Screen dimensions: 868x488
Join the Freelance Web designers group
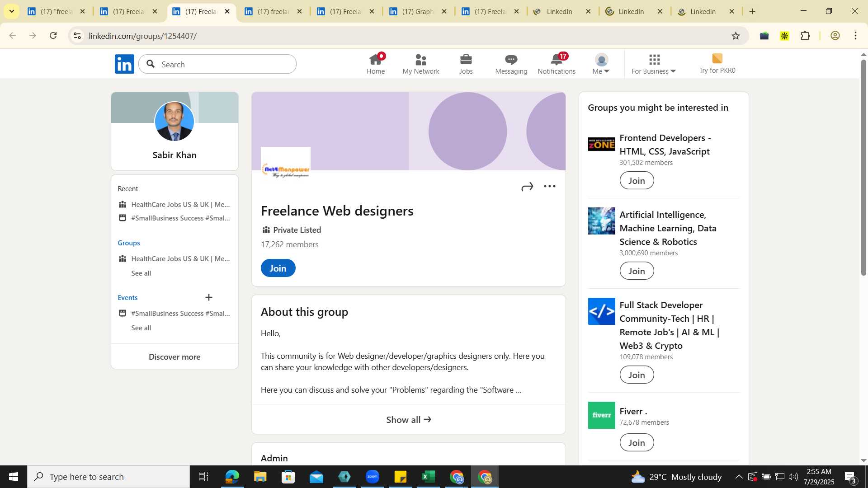(x=278, y=268)
